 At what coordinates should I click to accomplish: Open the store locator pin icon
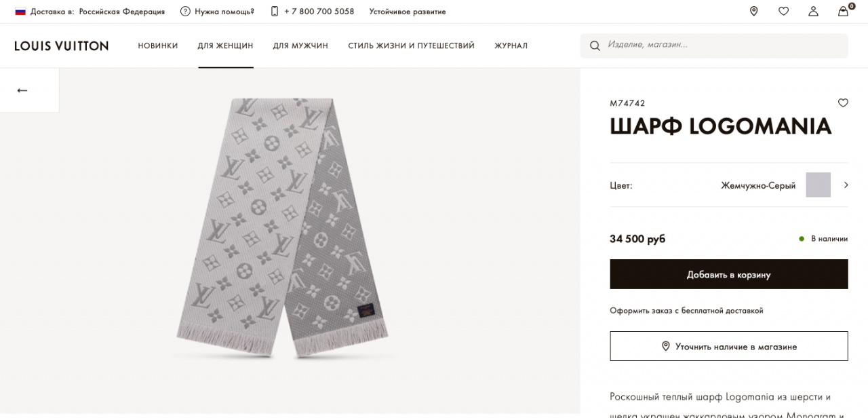click(753, 12)
